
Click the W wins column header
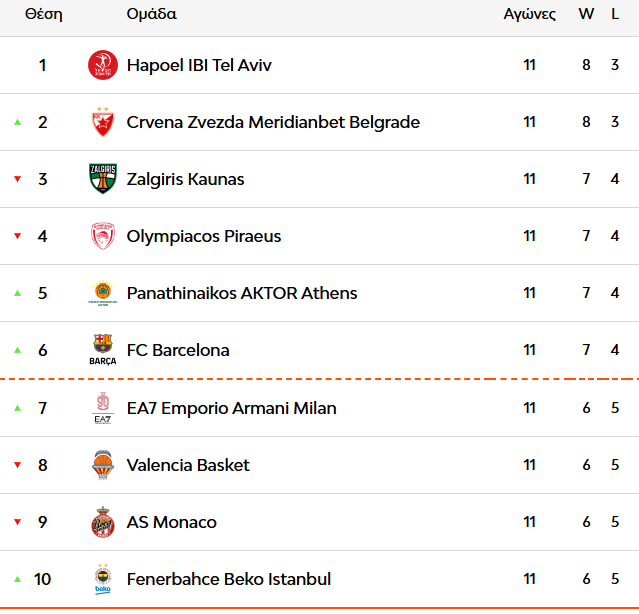[x=586, y=14]
